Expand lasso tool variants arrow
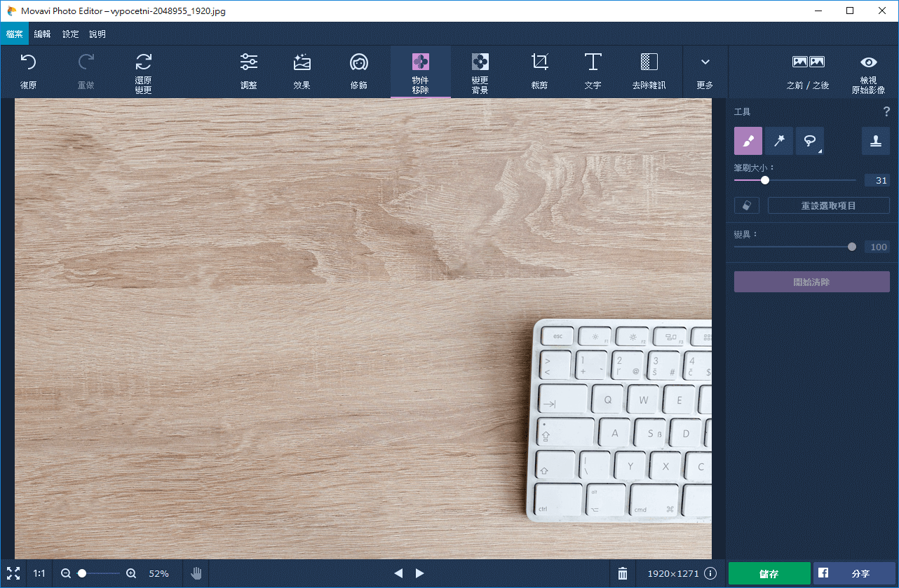 click(x=820, y=151)
